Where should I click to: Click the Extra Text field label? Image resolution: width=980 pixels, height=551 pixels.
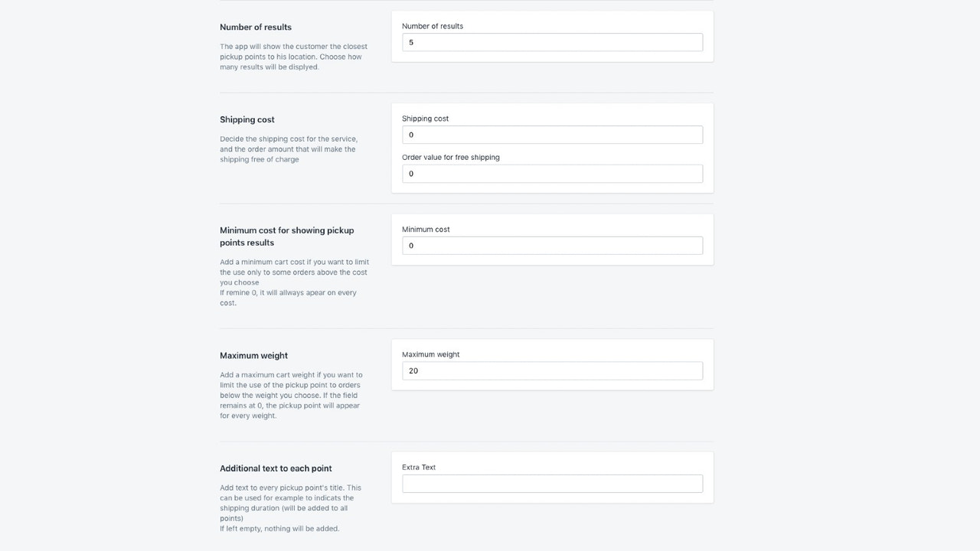click(418, 467)
